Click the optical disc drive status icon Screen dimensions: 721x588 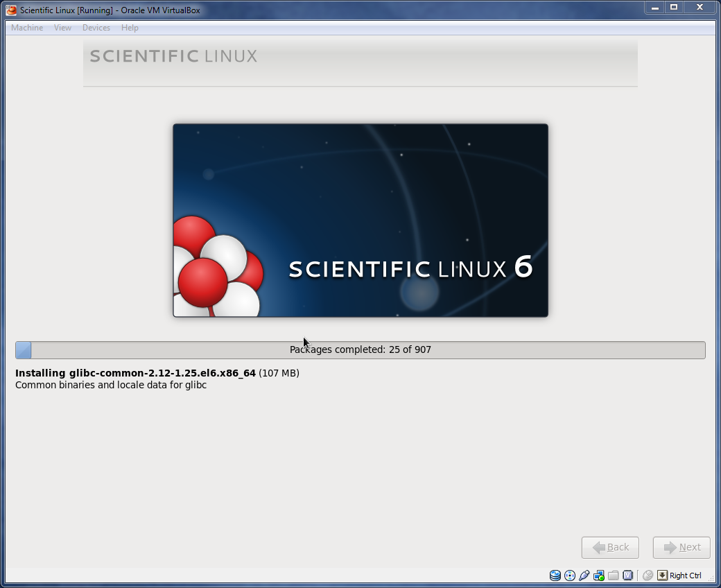pos(570,575)
